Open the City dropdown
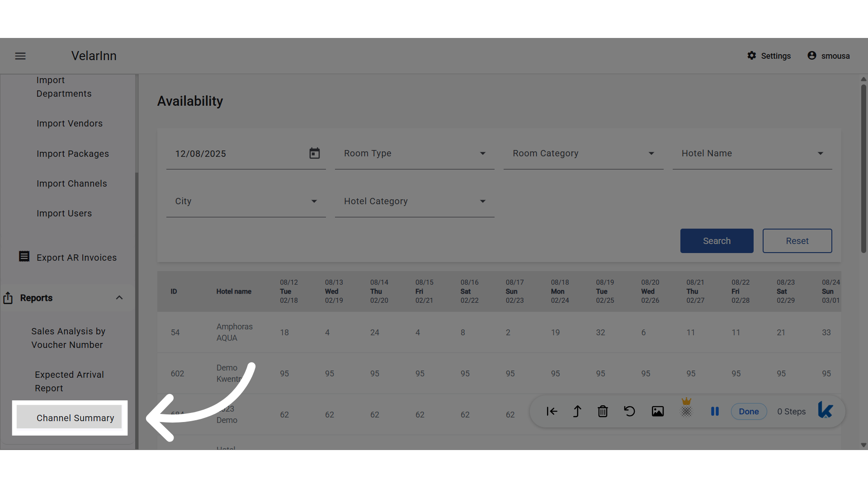The width and height of the screenshot is (868, 488). tap(246, 202)
